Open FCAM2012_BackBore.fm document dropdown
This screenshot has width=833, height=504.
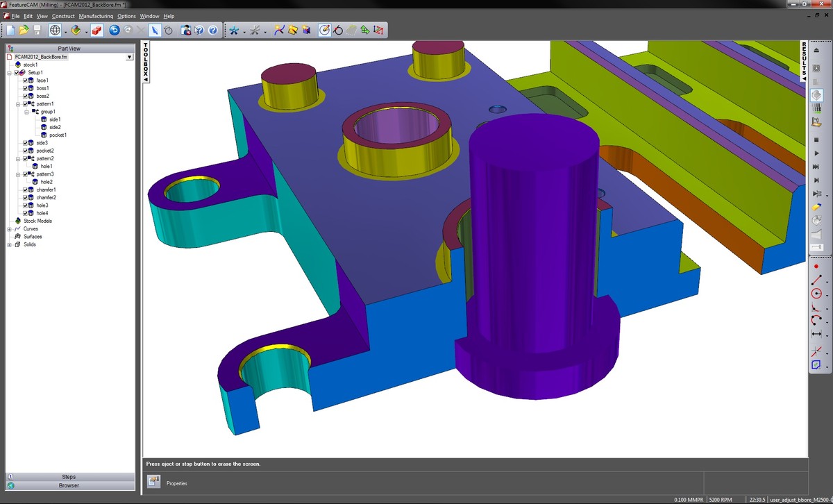click(x=129, y=57)
